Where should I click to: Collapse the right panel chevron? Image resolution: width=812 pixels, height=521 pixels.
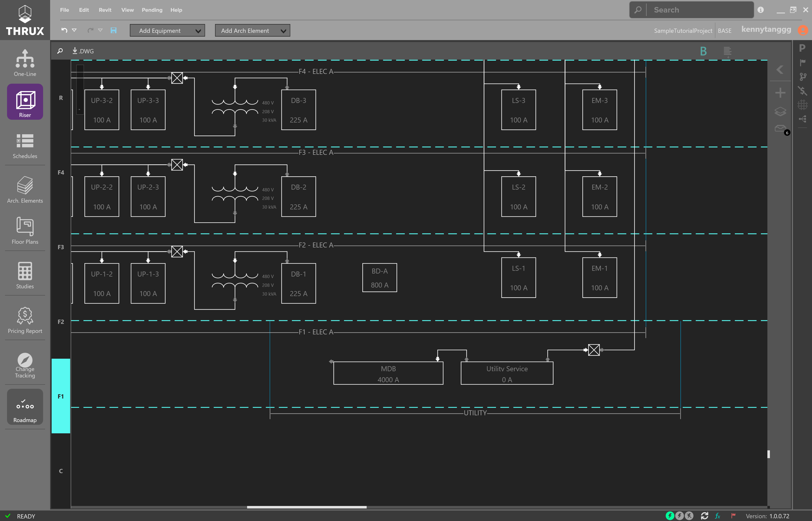tap(780, 70)
